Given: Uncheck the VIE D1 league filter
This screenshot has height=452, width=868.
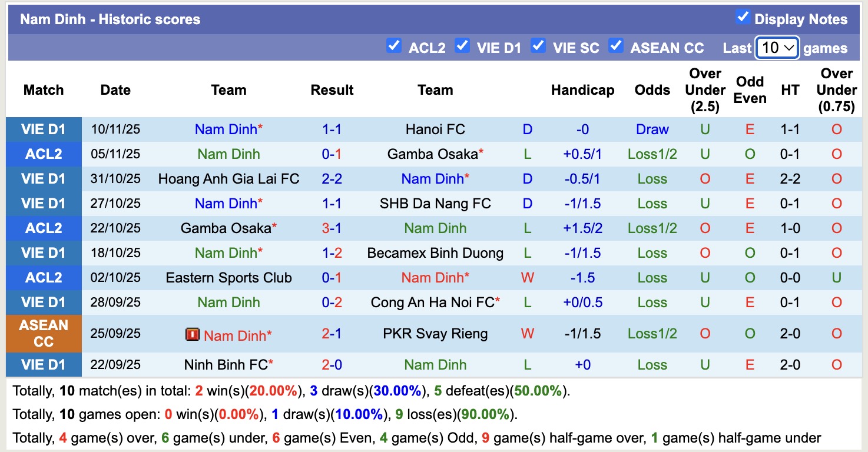Looking at the screenshot, I should point(462,45).
